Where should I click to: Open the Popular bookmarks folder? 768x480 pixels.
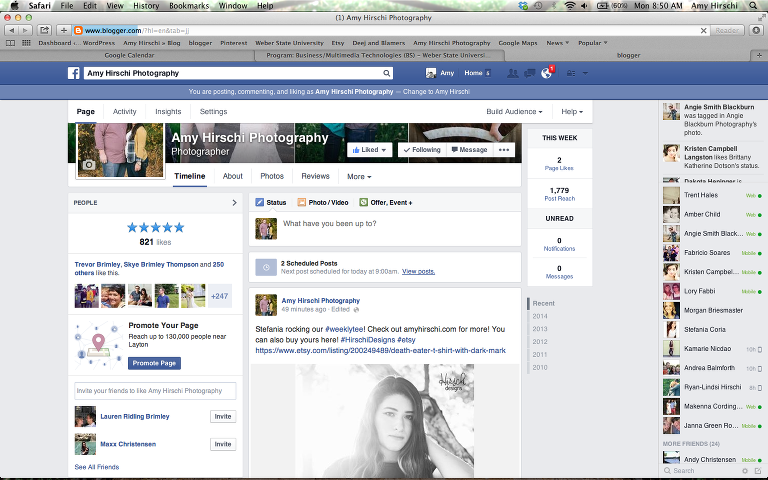click(593, 43)
